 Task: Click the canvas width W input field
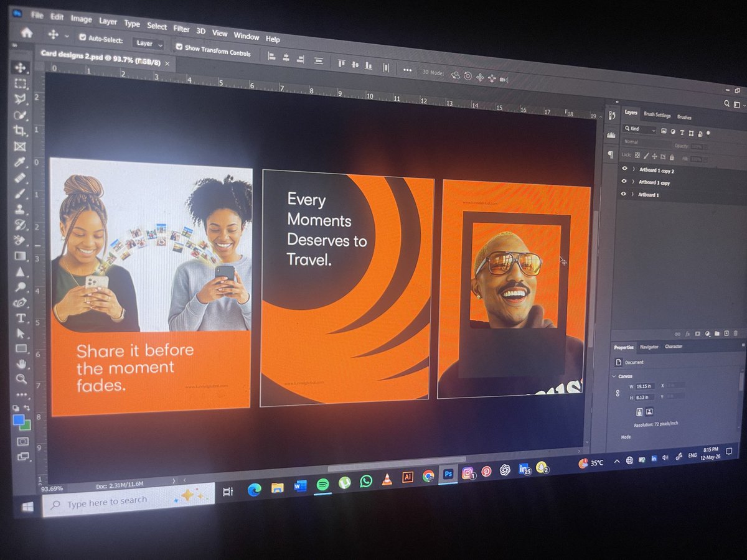[644, 386]
